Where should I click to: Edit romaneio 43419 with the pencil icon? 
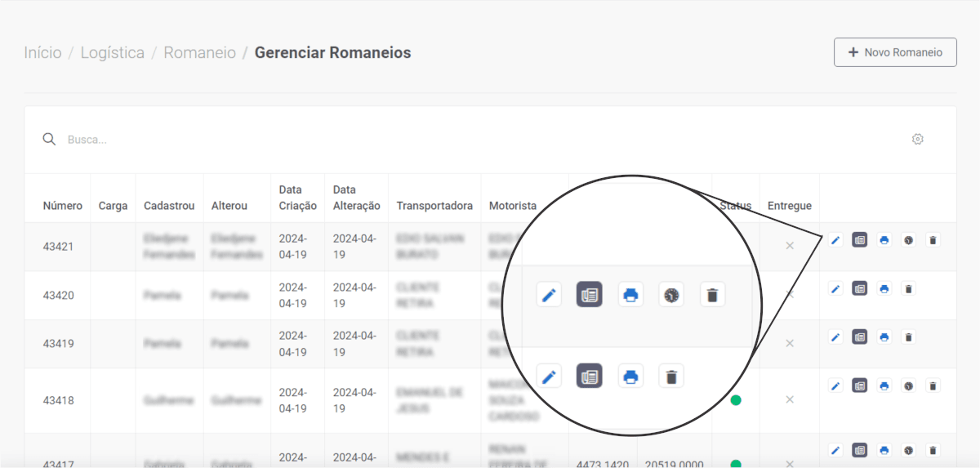click(835, 337)
